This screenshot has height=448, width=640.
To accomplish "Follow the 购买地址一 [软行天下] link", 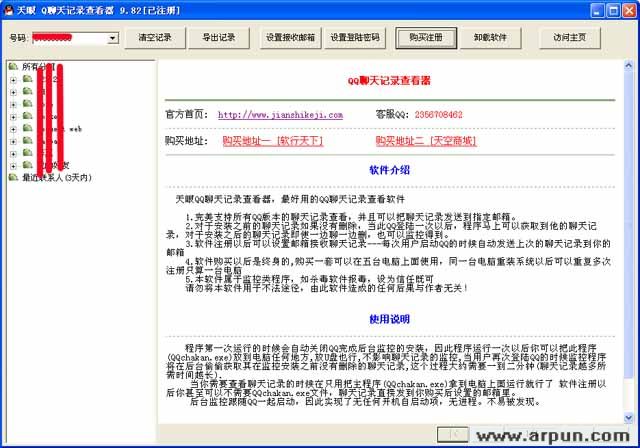I will pos(273,141).
